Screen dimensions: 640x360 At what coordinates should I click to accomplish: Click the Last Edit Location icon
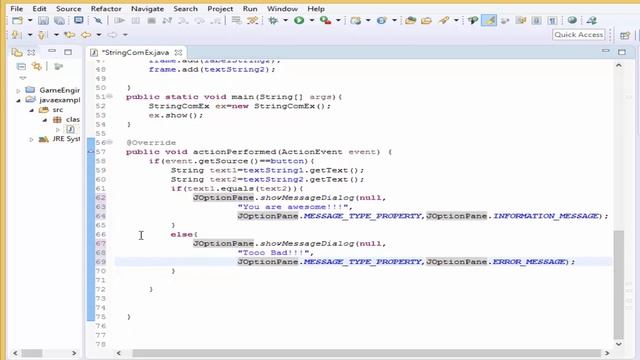(69, 35)
